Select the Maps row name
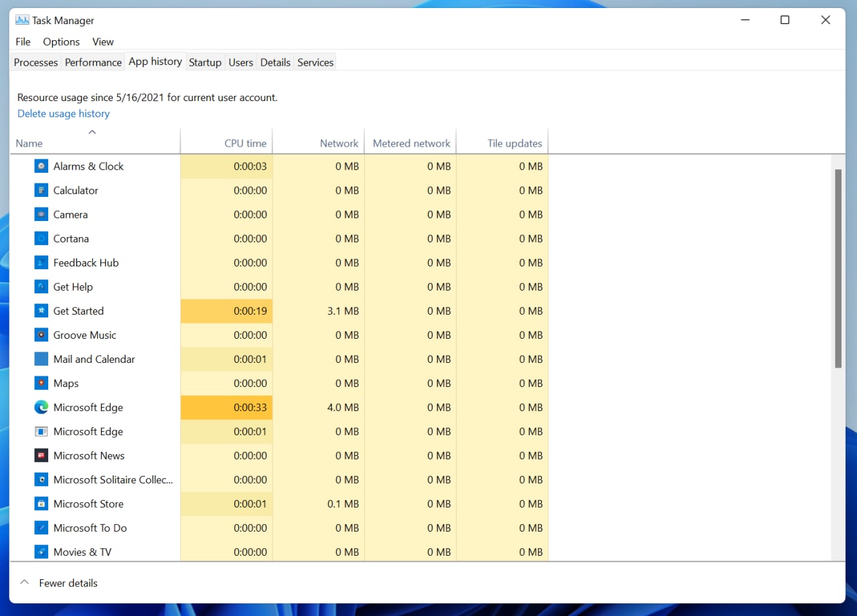 coord(66,383)
